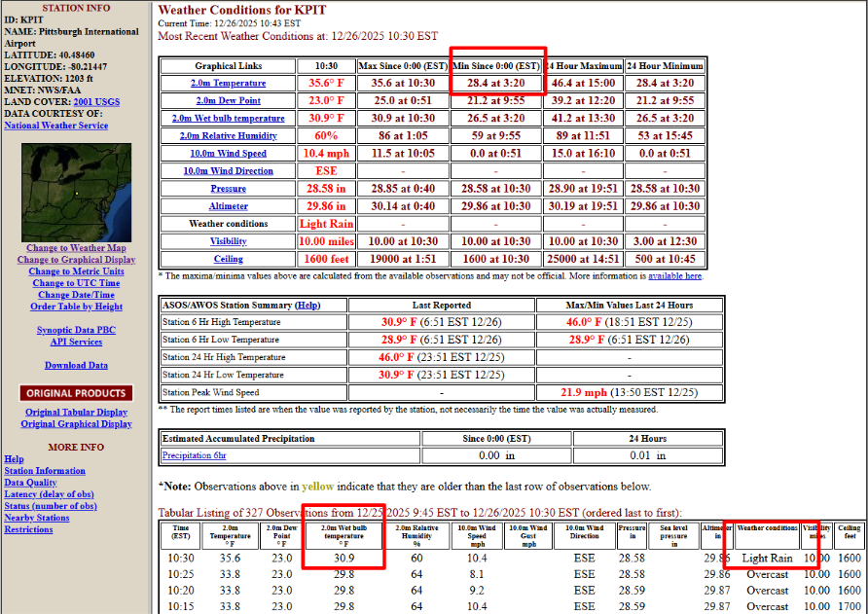This screenshot has width=868, height=614.
Task: Select Change to Metric Units
Action: pyautogui.click(x=77, y=271)
